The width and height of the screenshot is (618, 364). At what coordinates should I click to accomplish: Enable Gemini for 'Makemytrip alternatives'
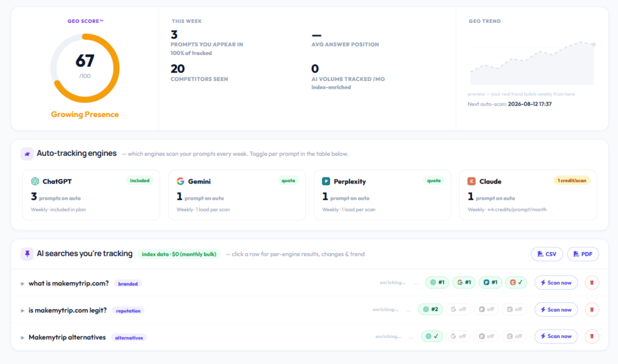459,336
